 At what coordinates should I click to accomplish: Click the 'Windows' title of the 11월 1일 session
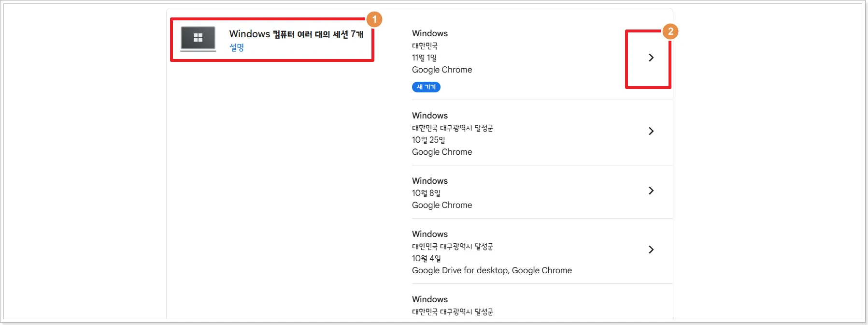(x=430, y=33)
